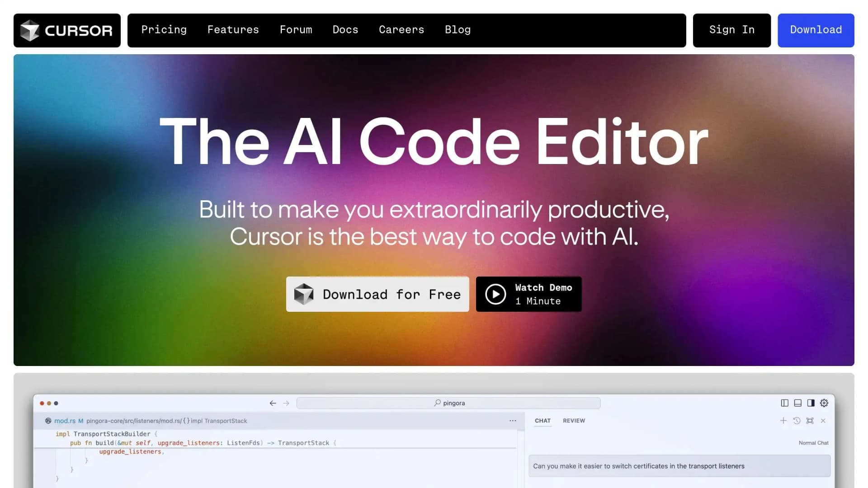The height and width of the screenshot is (488, 868).
Task: Switch to the REVIEW tab in chat
Action: coord(574,421)
